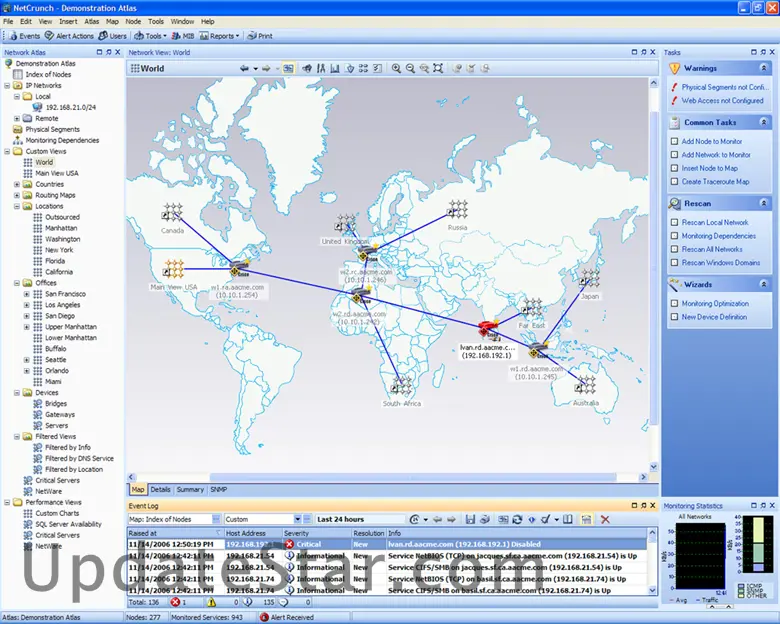
Task: Select Main View USA in tree
Action: (57, 173)
